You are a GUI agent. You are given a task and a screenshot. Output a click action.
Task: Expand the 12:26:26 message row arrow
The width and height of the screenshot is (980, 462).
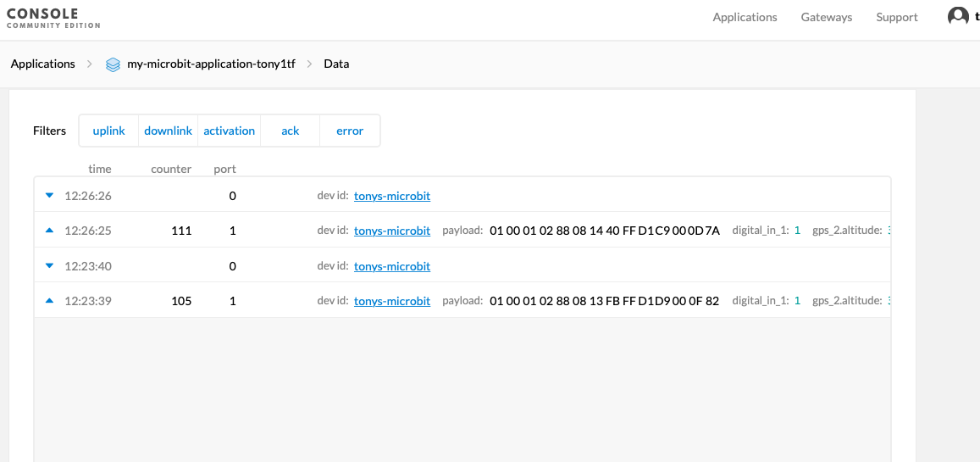[x=49, y=196]
